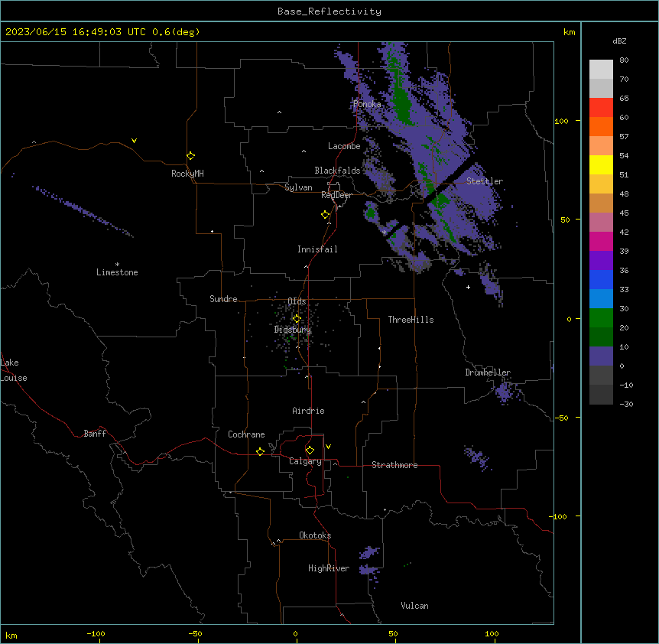The height and width of the screenshot is (644, 659).
Task: Click the Stettler label
Action: [485, 181]
